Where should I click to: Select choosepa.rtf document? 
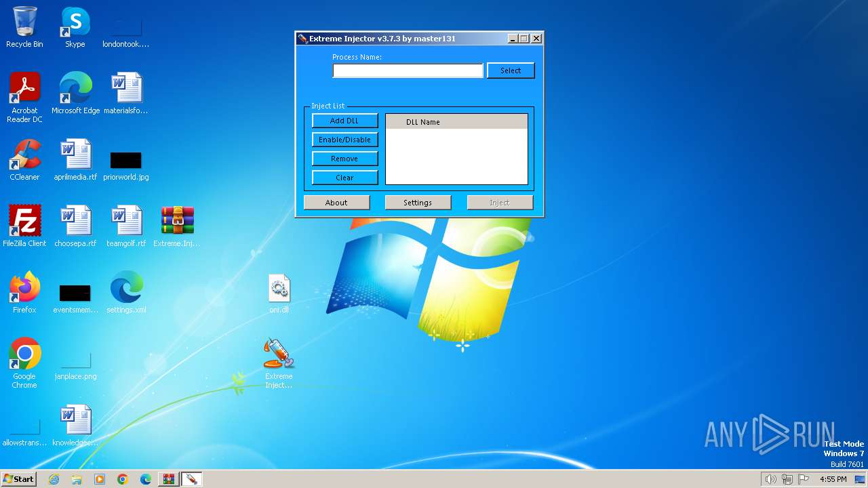75,227
